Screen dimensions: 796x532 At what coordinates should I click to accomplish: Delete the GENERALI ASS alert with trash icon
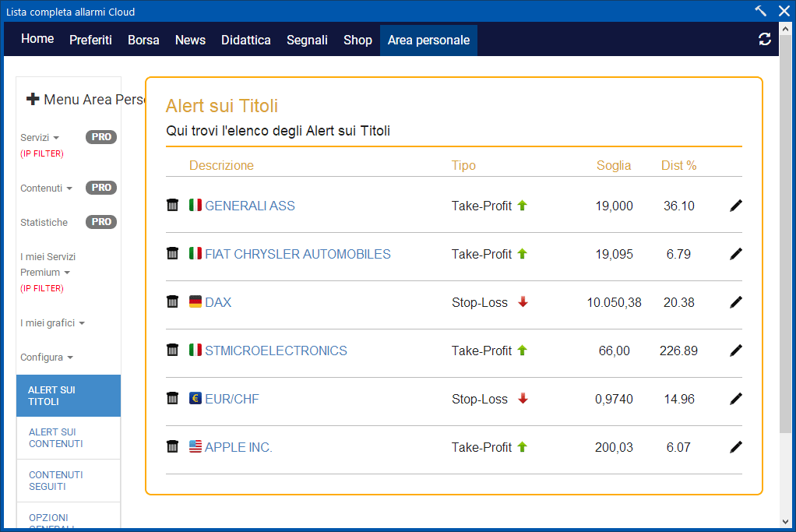click(x=173, y=205)
